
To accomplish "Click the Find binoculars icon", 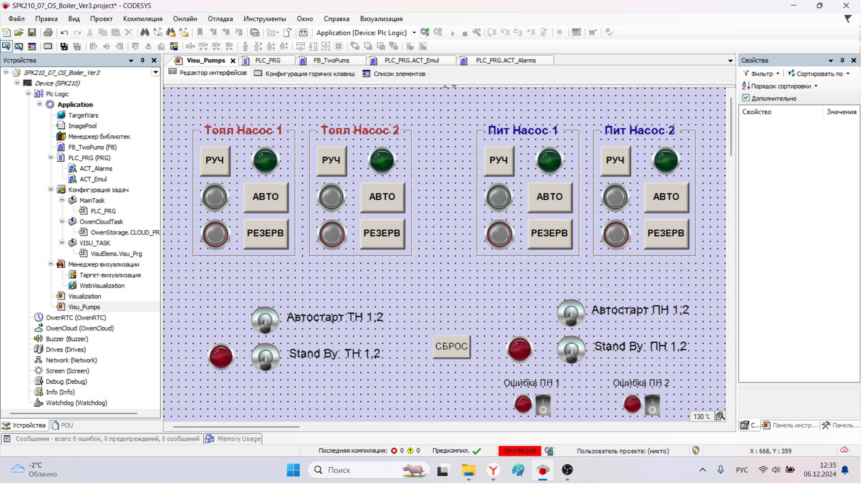I will pyautogui.click(x=144, y=33).
